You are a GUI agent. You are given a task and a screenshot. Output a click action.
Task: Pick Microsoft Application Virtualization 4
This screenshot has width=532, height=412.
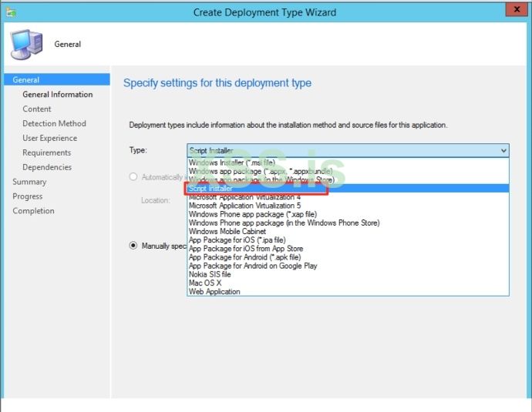[348, 197]
